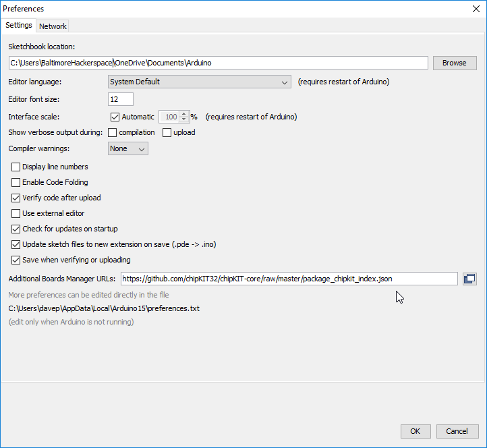Viewport: 487px width, 448px height.
Task: Switch to the Network tab
Action: tap(53, 26)
